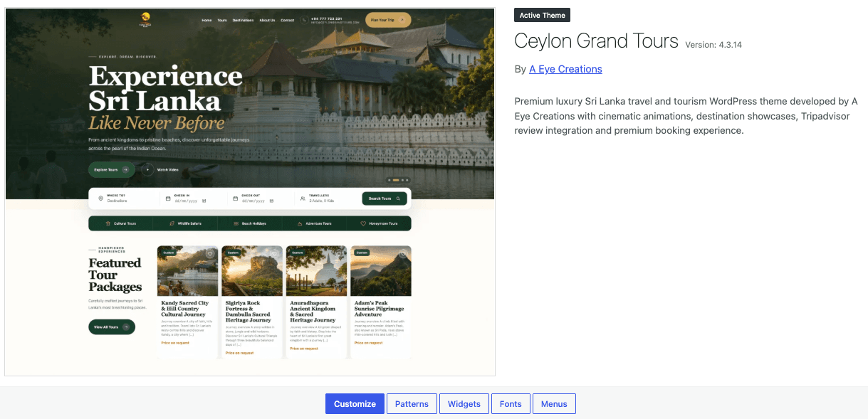Screen dimensions: 868x419
Task: Click the location pin icon in Where To field
Action: 100,198
